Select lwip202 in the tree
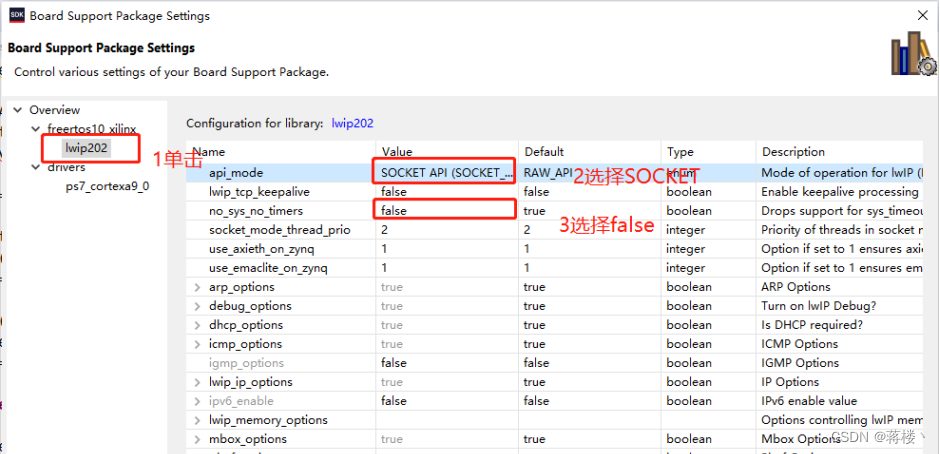 pyautogui.click(x=86, y=148)
